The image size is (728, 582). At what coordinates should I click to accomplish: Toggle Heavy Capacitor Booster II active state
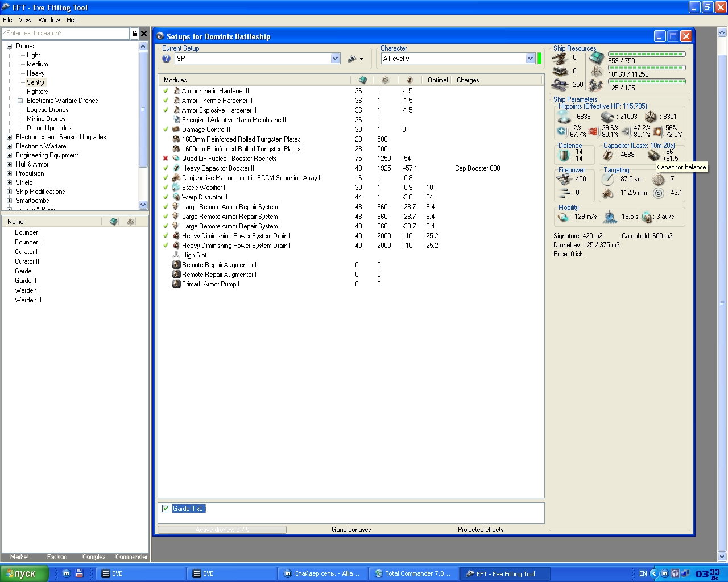[x=166, y=168]
